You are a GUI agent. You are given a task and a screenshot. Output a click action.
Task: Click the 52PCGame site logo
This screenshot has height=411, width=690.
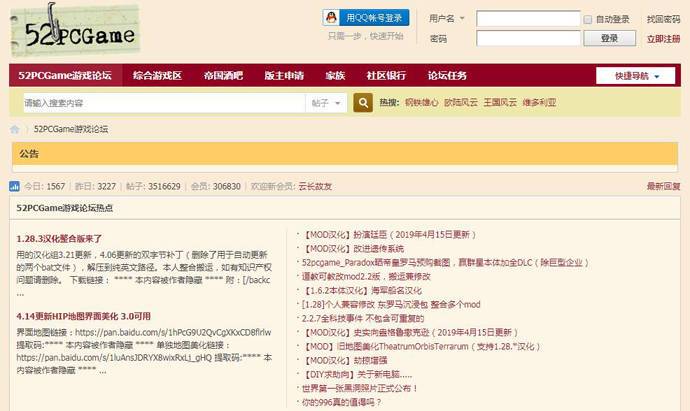point(74,29)
